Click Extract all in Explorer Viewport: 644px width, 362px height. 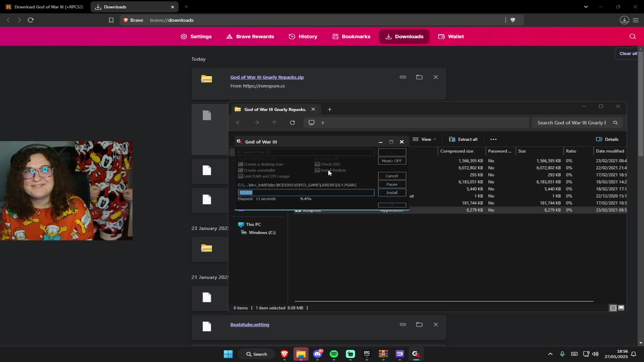pos(463,139)
